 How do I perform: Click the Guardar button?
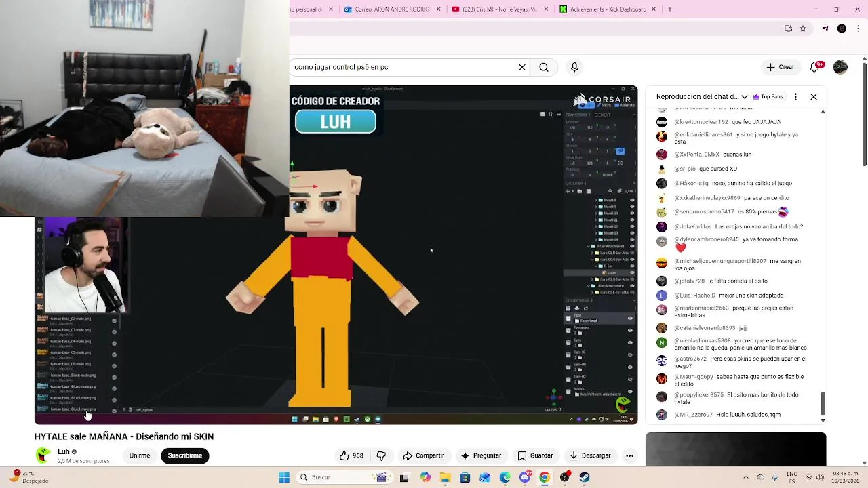click(x=536, y=455)
